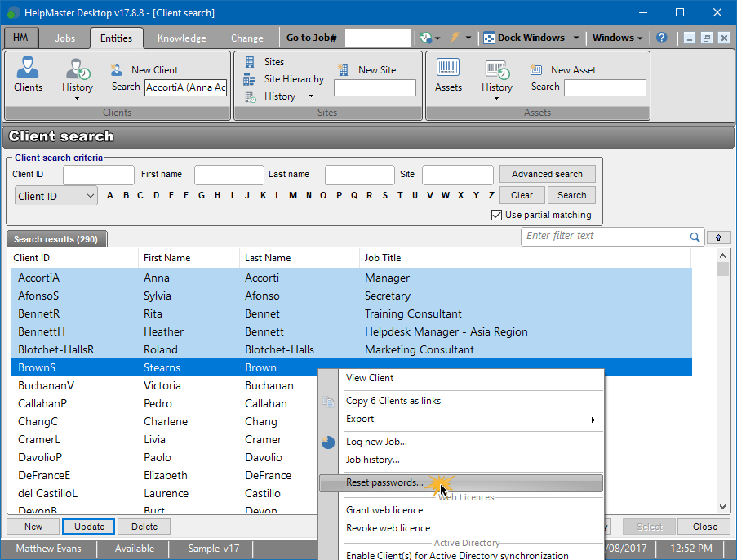Click the Advanced search button
This screenshot has height=560, width=737.
pos(547,174)
